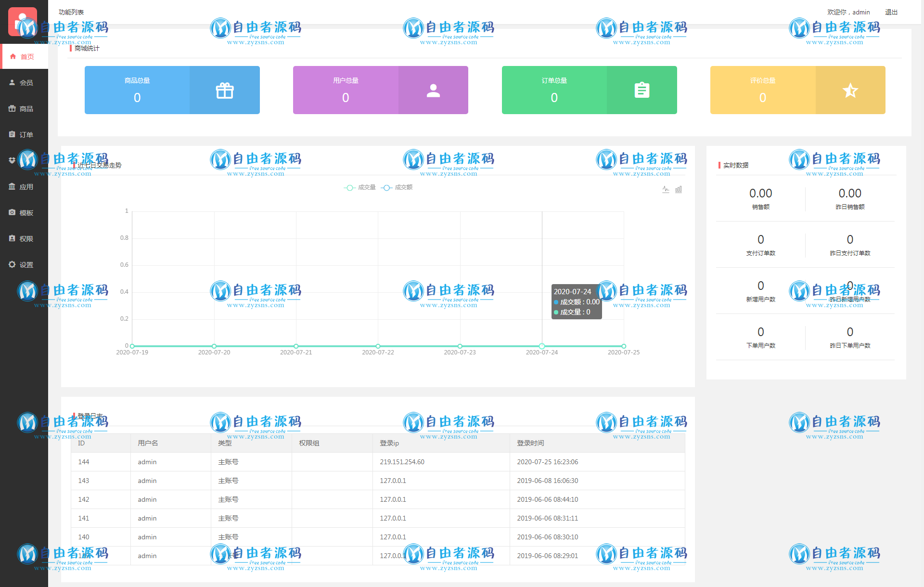Click the 订单总量 card label

(x=554, y=80)
